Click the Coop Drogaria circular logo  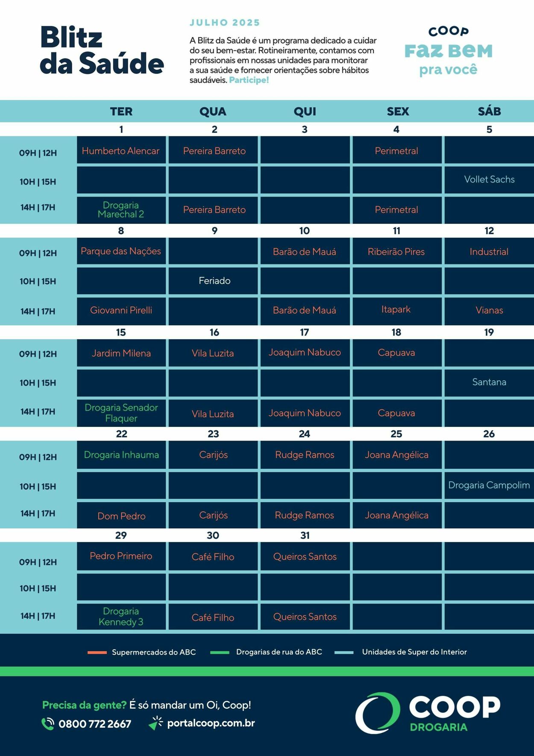click(x=378, y=713)
